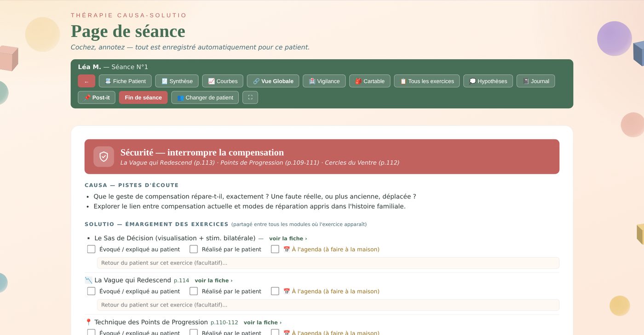This screenshot has height=335, width=644.
Task: Click the page reference p.114
Action: (x=181, y=280)
